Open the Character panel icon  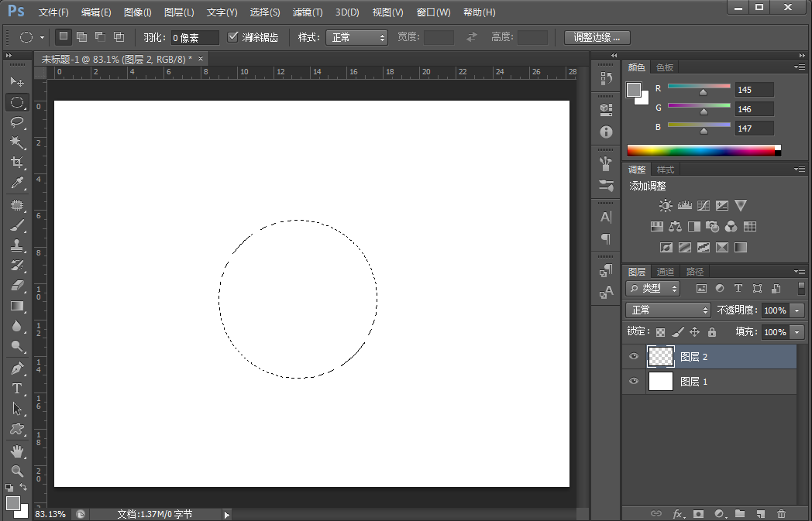click(606, 218)
